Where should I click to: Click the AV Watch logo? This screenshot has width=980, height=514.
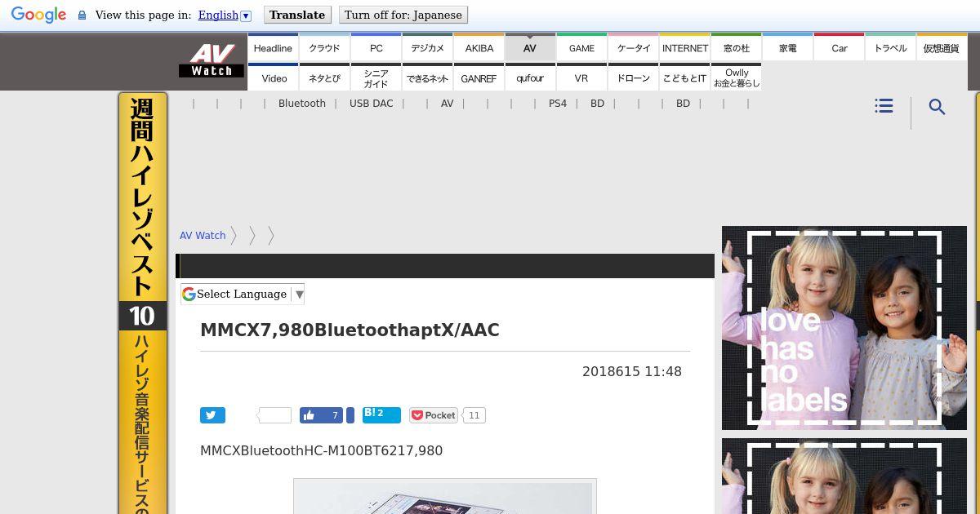pyautogui.click(x=212, y=60)
